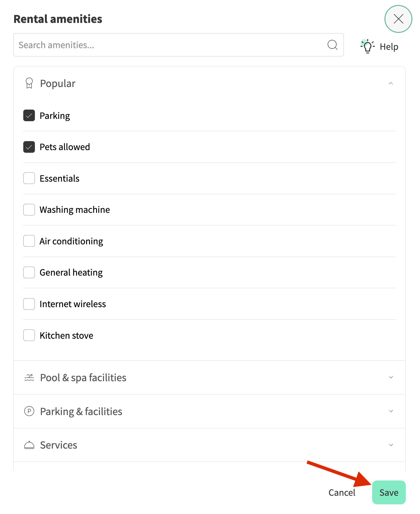The image size is (420, 514).
Task: Click the Popular ribbon badge icon
Action: (x=29, y=83)
